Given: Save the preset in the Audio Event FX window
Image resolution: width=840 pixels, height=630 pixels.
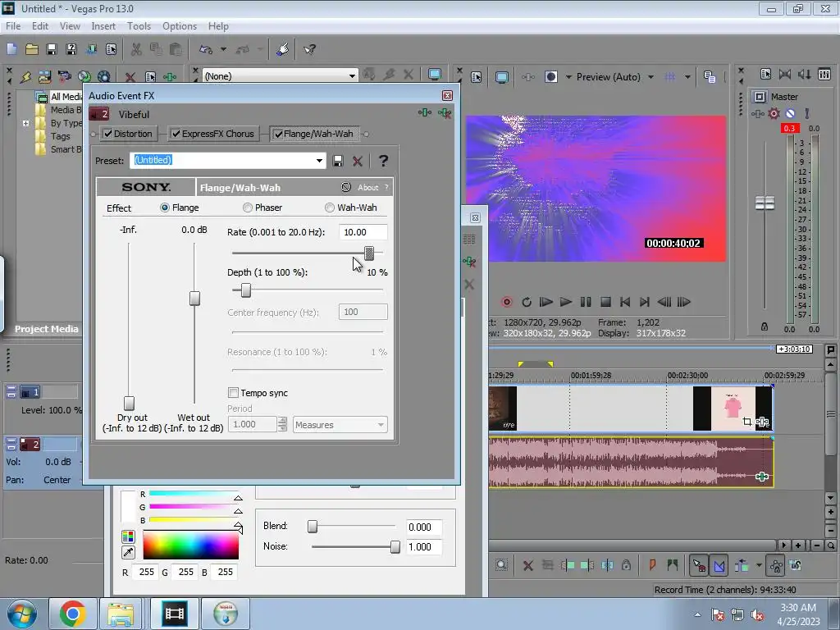Looking at the screenshot, I should 338,161.
